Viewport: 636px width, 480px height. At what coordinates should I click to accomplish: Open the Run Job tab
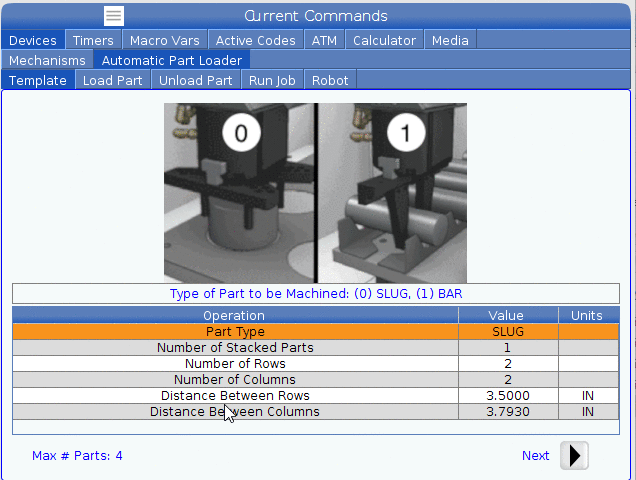pos(273,80)
